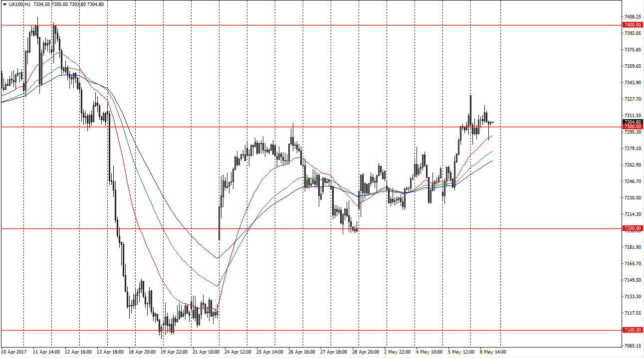This screenshot has width=644, height=358.
Task: Click the 13 Apr 18:00 time label
Action: (111, 352)
